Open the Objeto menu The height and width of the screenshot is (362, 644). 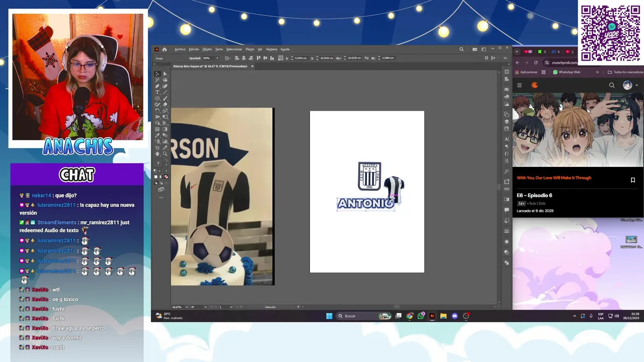pos(207,49)
